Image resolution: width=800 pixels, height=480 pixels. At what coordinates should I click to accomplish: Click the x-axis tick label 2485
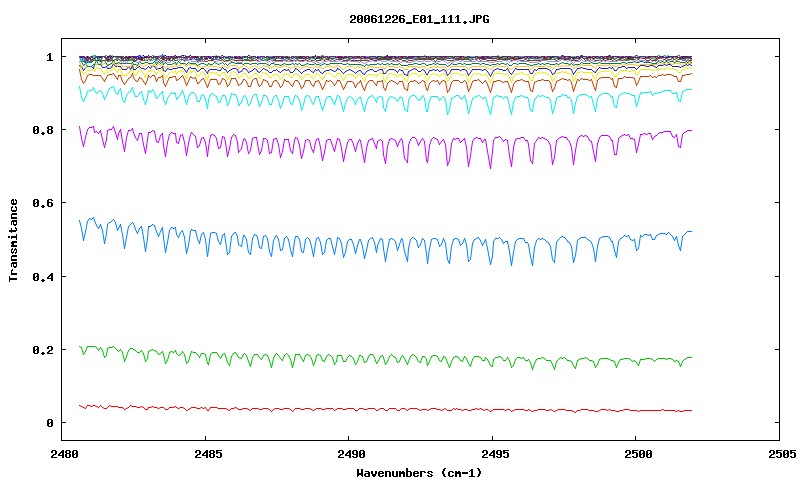208,454
